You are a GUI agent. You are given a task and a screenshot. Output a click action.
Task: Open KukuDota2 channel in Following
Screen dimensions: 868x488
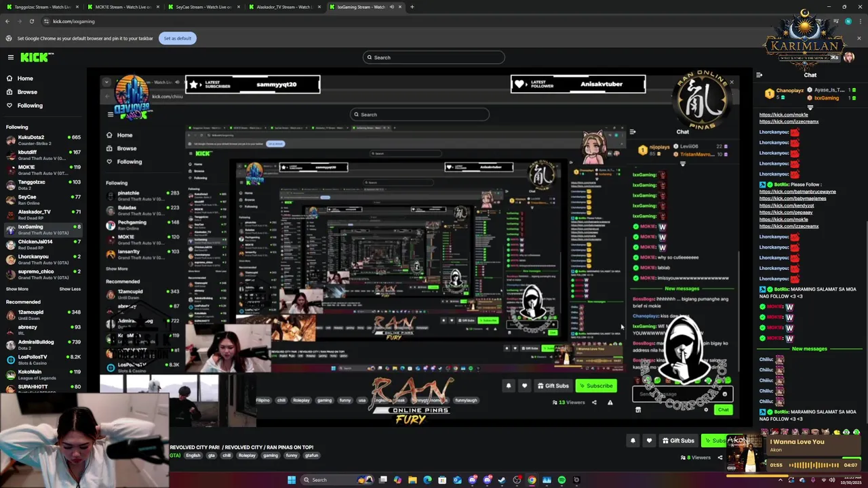click(43, 140)
